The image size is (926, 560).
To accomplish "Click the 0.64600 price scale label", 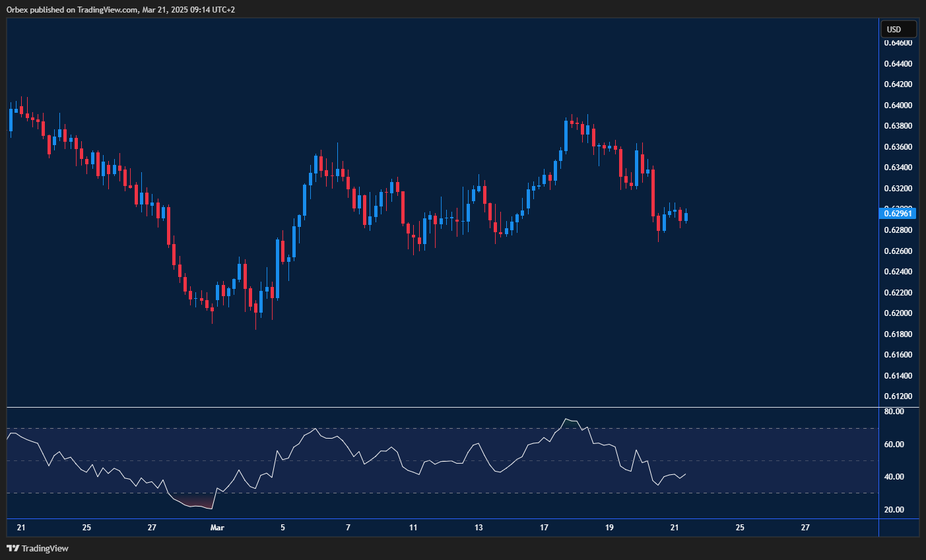I will coord(898,42).
